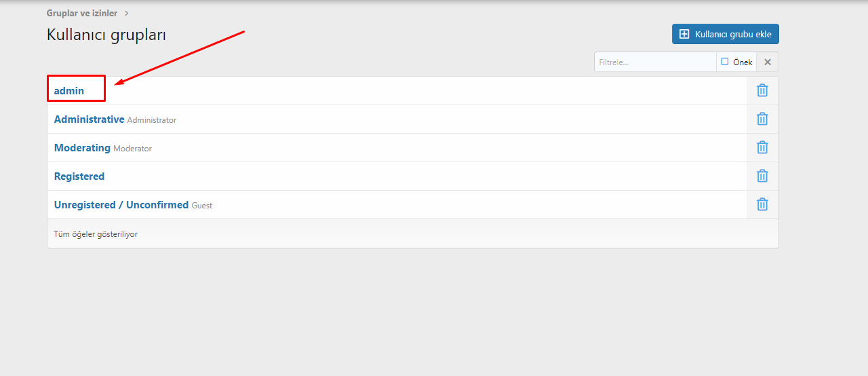The height and width of the screenshot is (376, 868).
Task: Click plus icon on Kullanıcı grubu ekle
Action: pos(684,34)
